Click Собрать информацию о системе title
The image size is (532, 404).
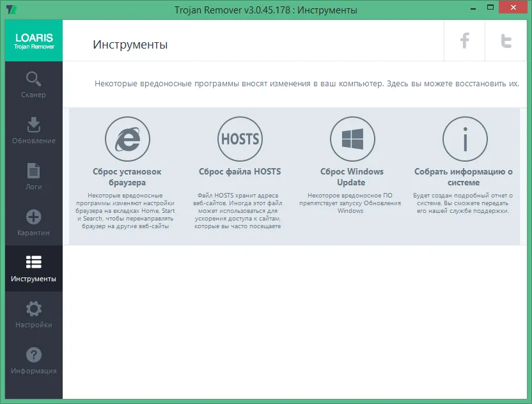(x=464, y=177)
